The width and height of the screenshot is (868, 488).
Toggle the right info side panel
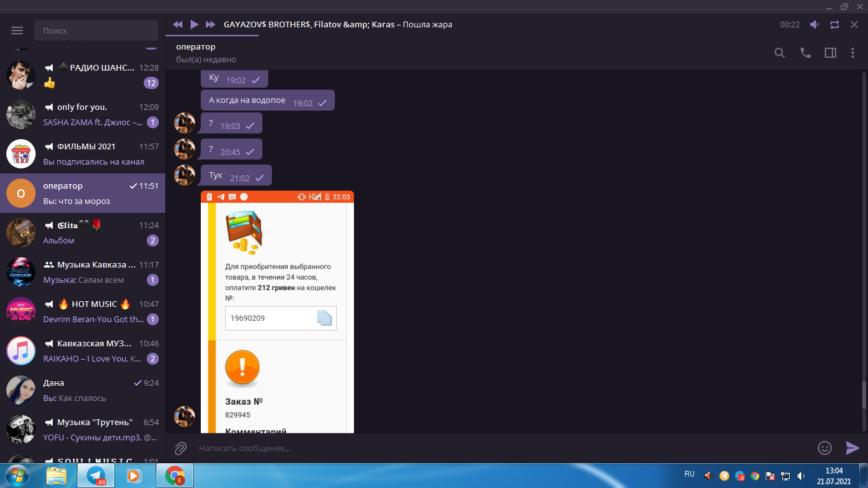coord(831,53)
